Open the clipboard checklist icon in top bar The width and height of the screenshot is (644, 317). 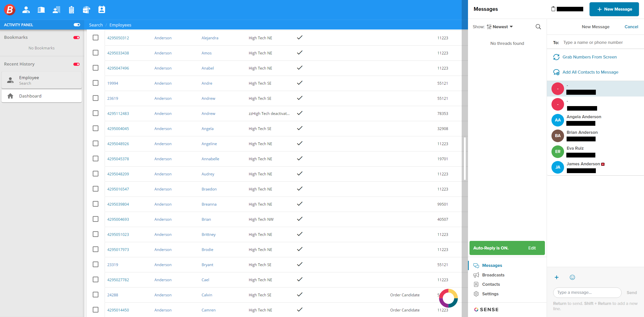71,10
